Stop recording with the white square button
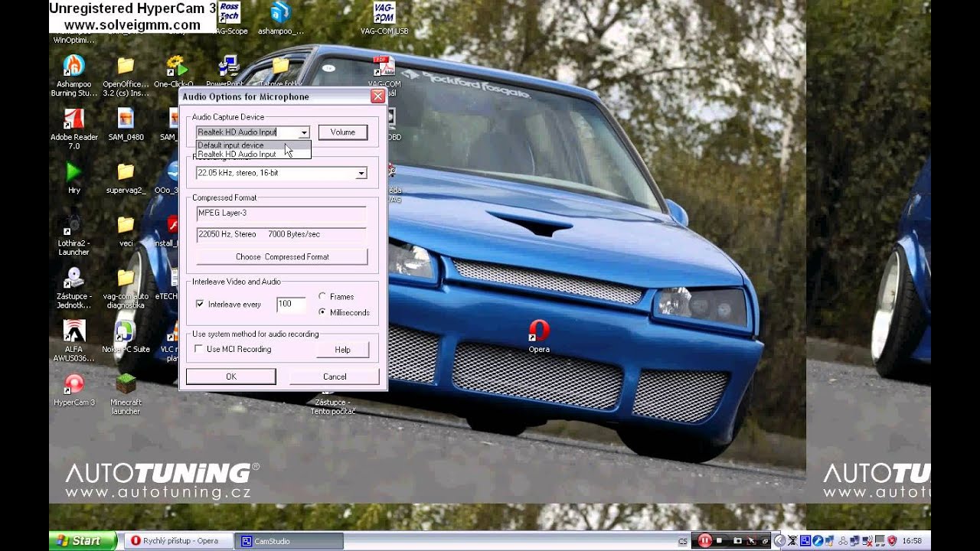The image size is (980, 551). click(720, 540)
